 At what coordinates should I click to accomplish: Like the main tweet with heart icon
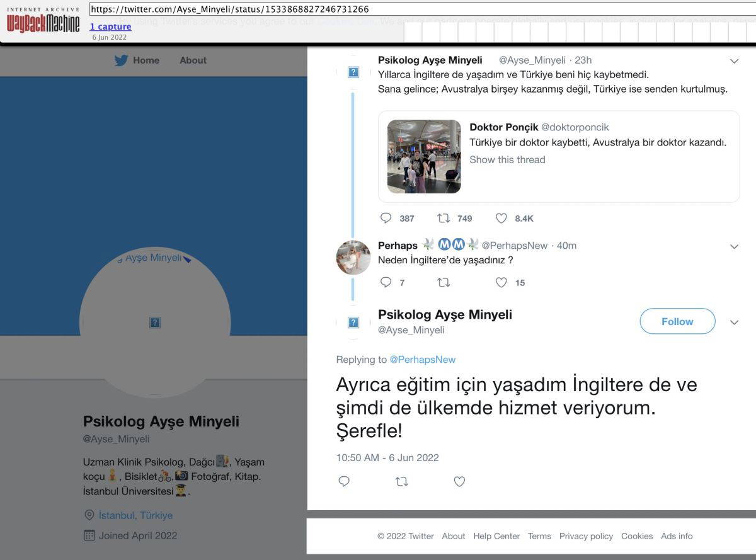click(459, 482)
